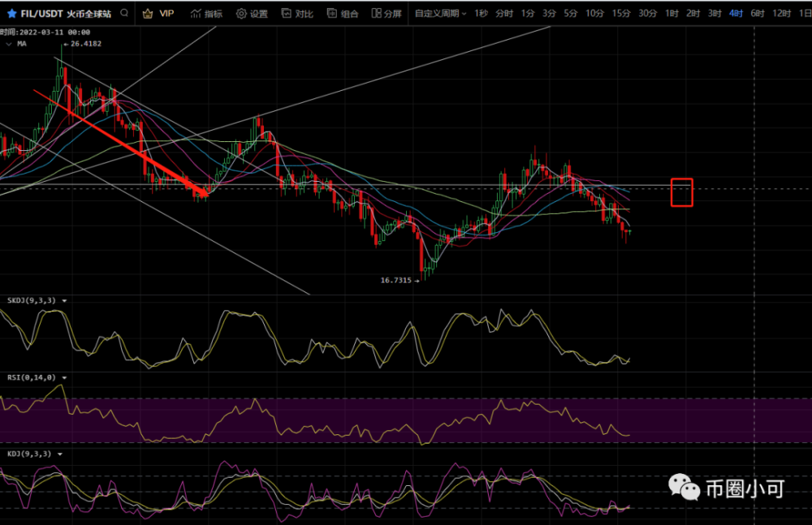Image resolution: width=812 pixels, height=525 pixels.
Task: Choose the 2时 timeframe
Action: [x=693, y=14]
